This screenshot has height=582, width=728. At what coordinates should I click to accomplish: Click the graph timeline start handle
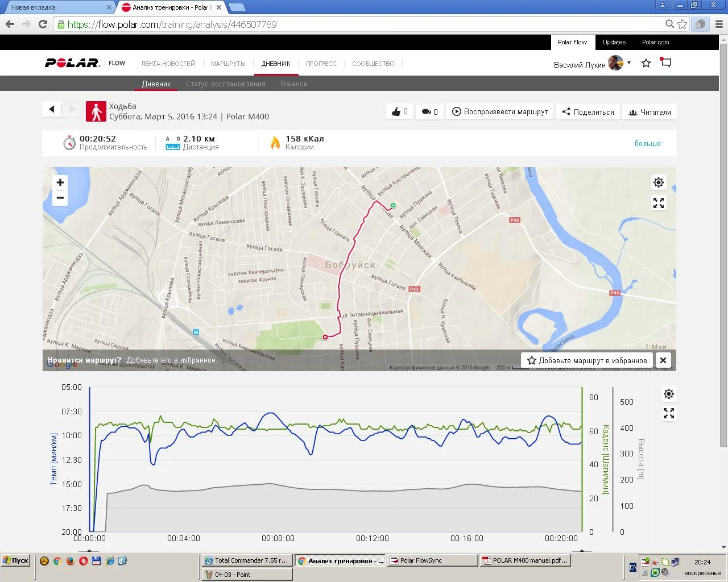click(x=89, y=551)
